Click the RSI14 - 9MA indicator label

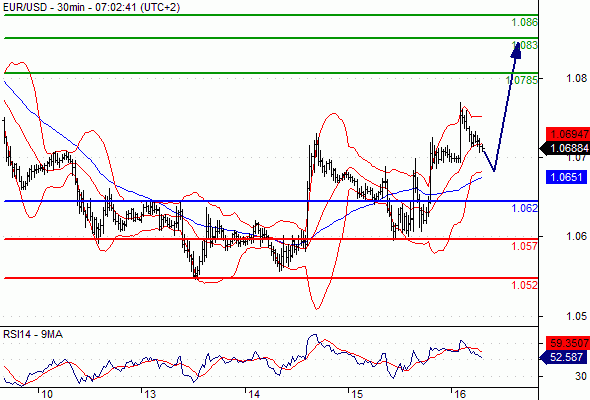click(x=33, y=334)
